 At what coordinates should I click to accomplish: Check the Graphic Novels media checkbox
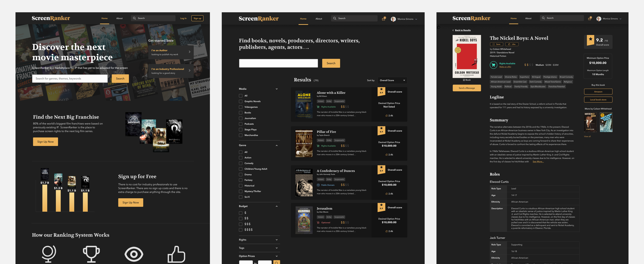(241, 101)
